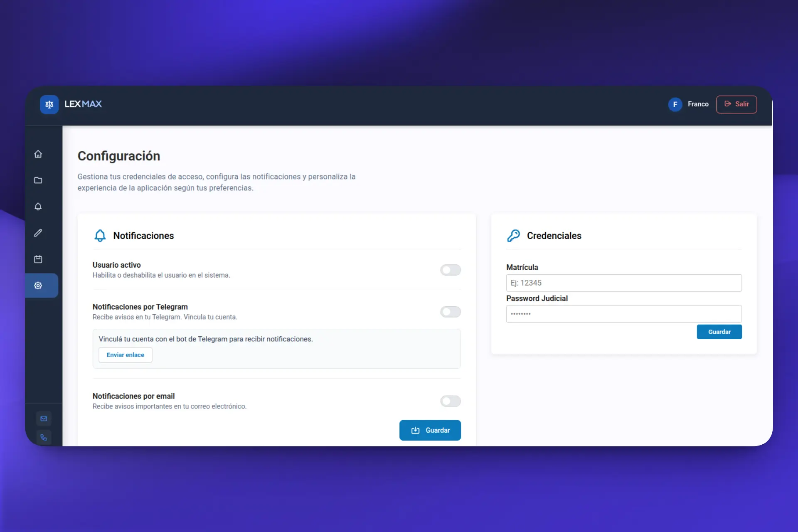Log out with the Salir button
The image size is (798, 532).
coord(736,104)
